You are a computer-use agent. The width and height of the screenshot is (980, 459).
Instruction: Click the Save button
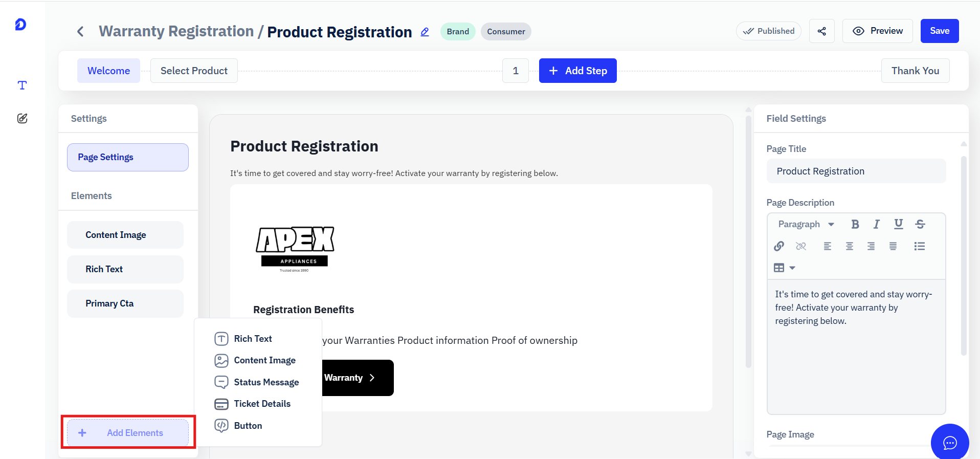pyautogui.click(x=940, y=31)
